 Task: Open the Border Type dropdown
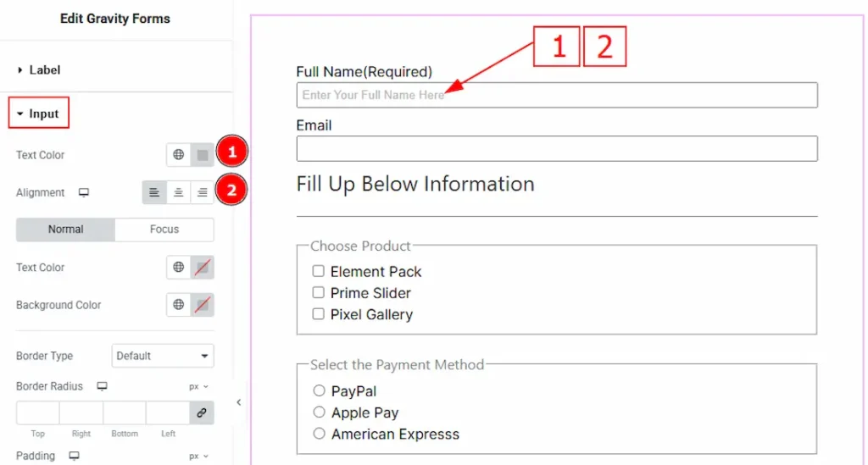coord(163,356)
